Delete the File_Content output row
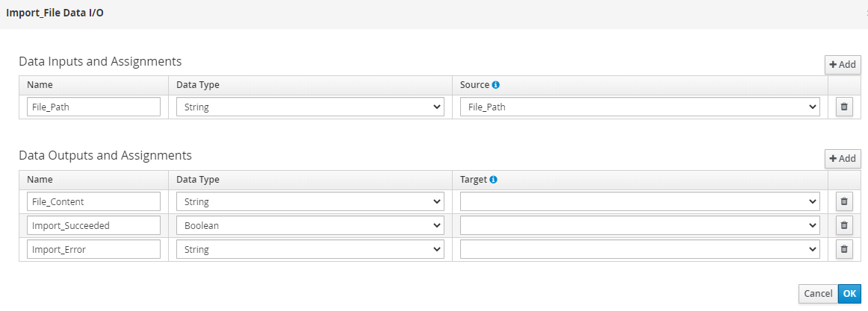This screenshot has width=868, height=311. [843, 201]
